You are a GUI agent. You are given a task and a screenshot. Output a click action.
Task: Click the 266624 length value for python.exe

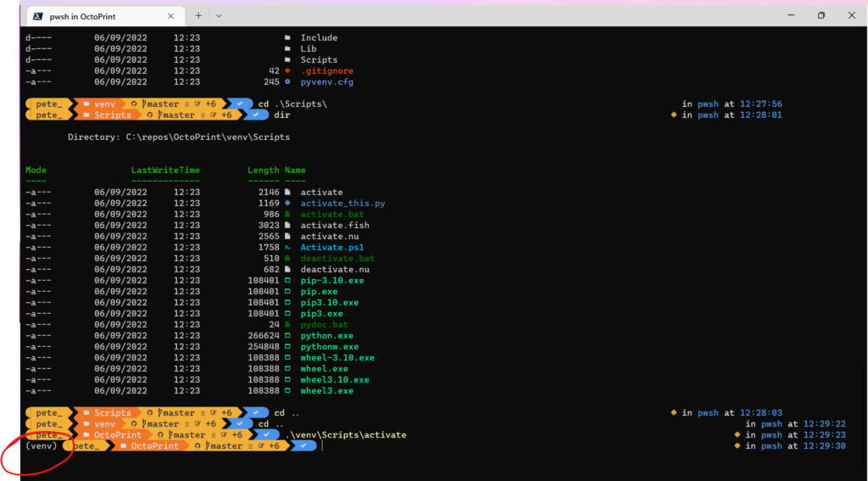click(264, 336)
